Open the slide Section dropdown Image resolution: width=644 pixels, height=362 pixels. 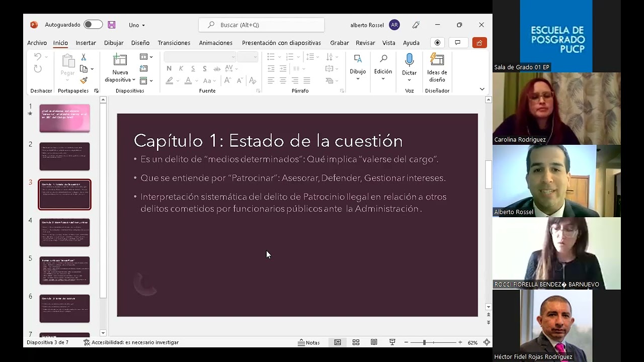click(x=146, y=80)
